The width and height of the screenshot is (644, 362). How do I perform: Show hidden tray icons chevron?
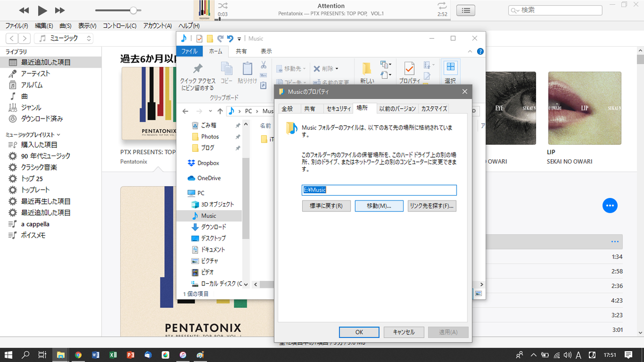coord(533,354)
